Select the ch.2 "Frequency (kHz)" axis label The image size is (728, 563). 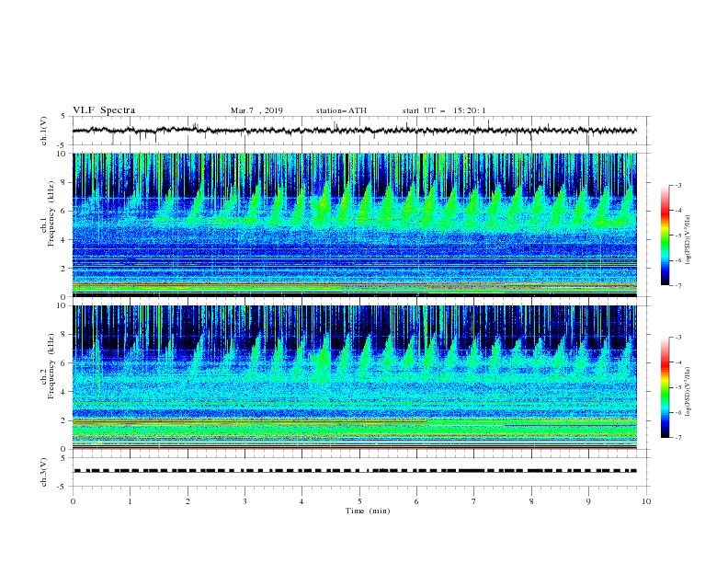tap(51, 366)
